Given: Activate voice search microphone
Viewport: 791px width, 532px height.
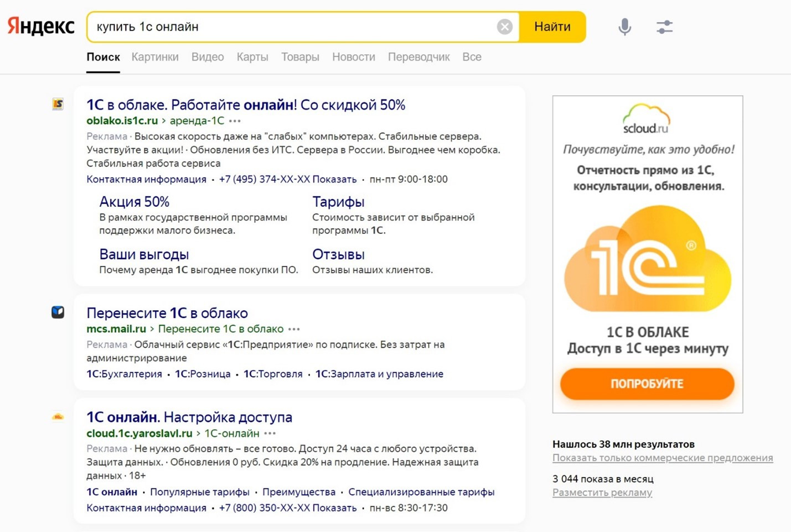Looking at the screenshot, I should click(x=624, y=27).
